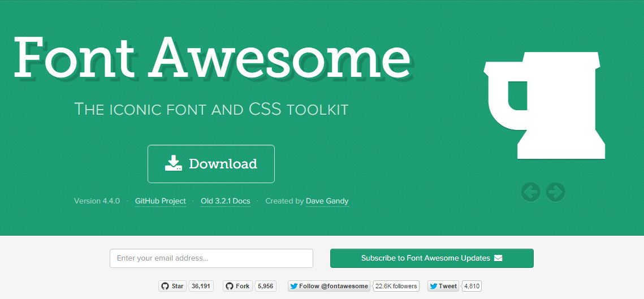The image size is (644, 299).
Task: Click 'The iconic font and CSS toolkit' tagline
Action: 211,109
